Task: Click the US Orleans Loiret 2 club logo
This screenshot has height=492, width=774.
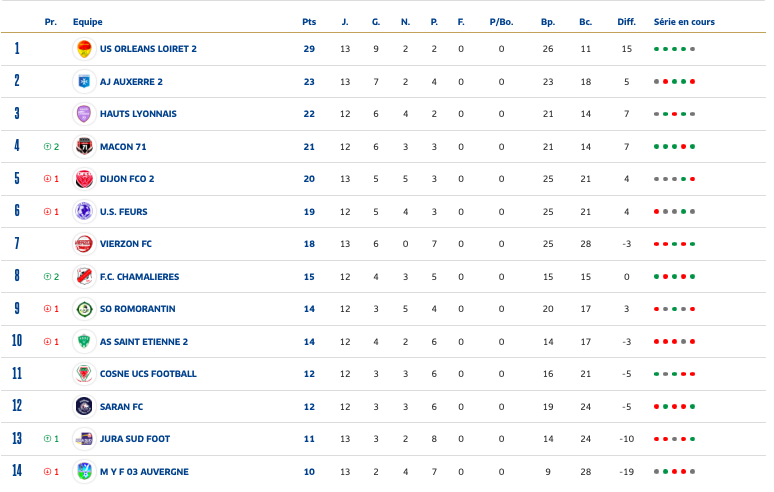Action: click(83, 49)
